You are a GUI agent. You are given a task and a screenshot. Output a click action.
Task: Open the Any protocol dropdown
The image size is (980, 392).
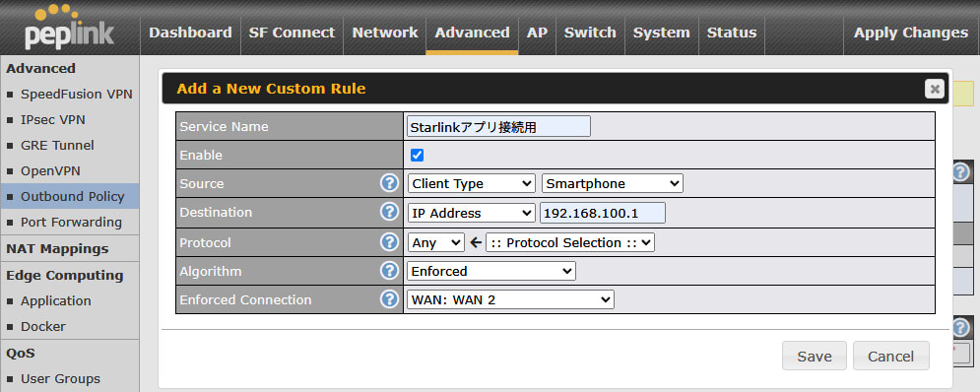(435, 242)
